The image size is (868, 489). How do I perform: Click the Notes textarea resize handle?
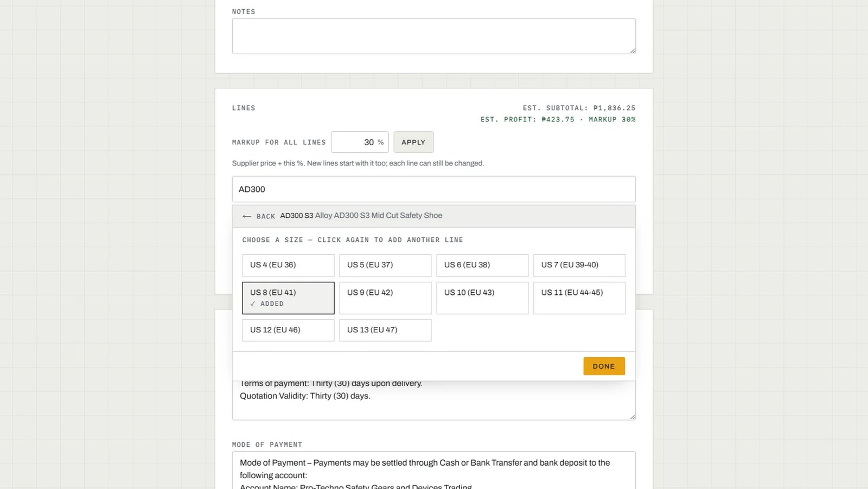click(632, 50)
